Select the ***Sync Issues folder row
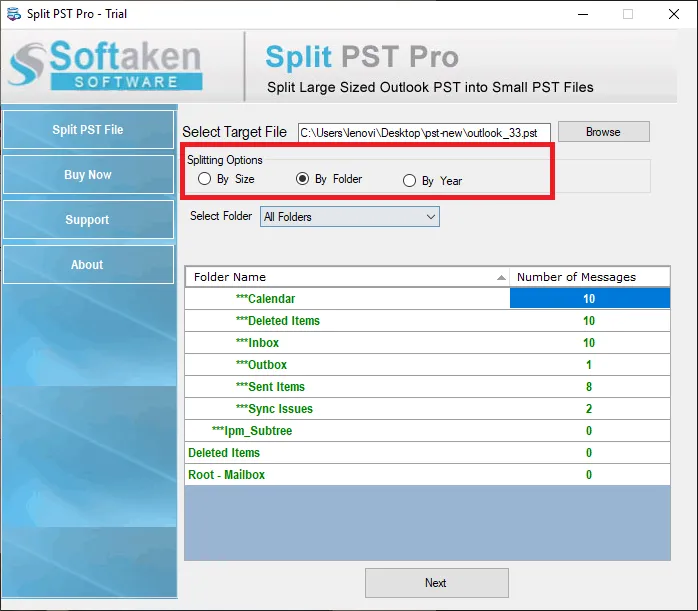This screenshot has height=611, width=698. point(427,409)
